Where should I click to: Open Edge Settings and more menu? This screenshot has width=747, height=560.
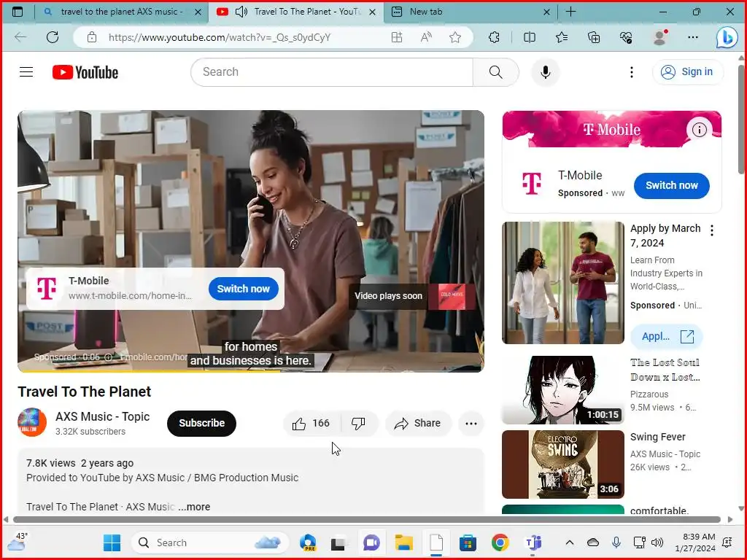pyautogui.click(x=693, y=37)
